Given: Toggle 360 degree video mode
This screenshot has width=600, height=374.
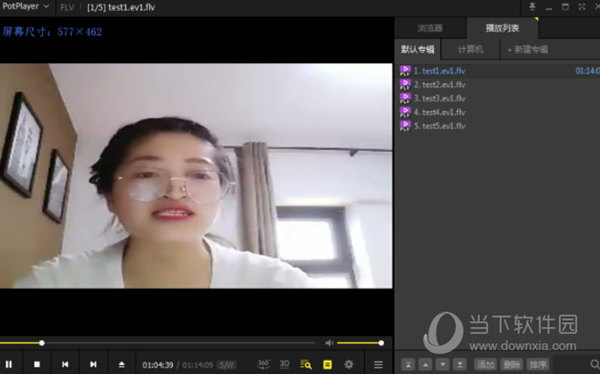Looking at the screenshot, I should [263, 364].
